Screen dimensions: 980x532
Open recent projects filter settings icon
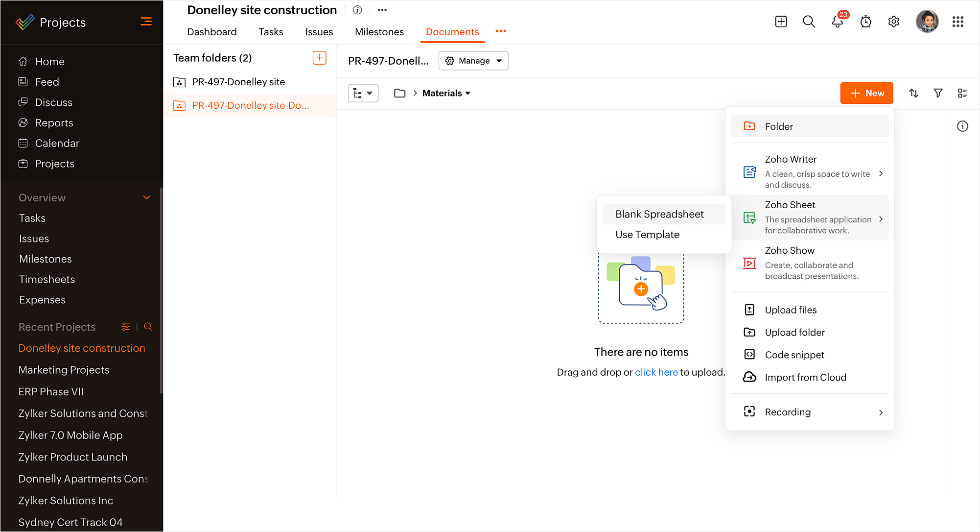tap(126, 327)
